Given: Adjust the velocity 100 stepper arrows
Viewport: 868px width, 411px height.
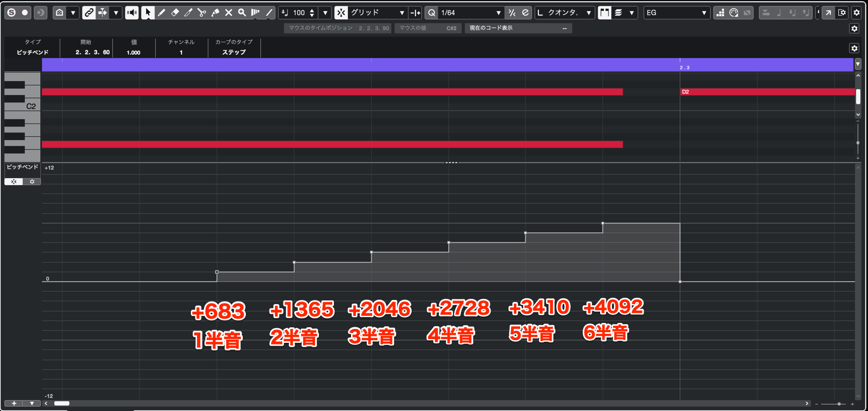Looking at the screenshot, I should point(312,12).
